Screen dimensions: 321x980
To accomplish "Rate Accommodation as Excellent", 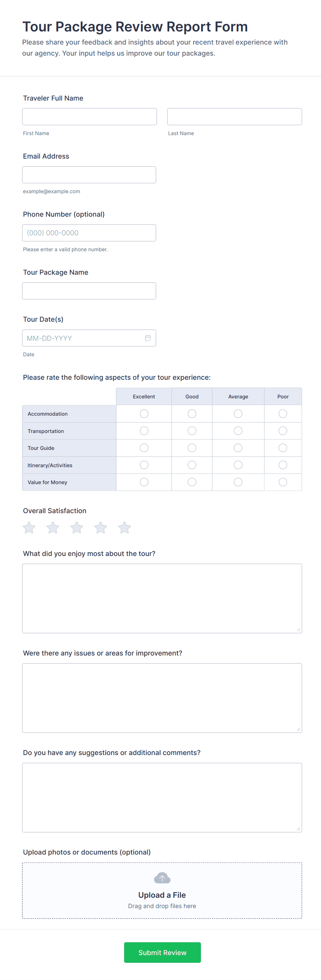I will tap(144, 414).
